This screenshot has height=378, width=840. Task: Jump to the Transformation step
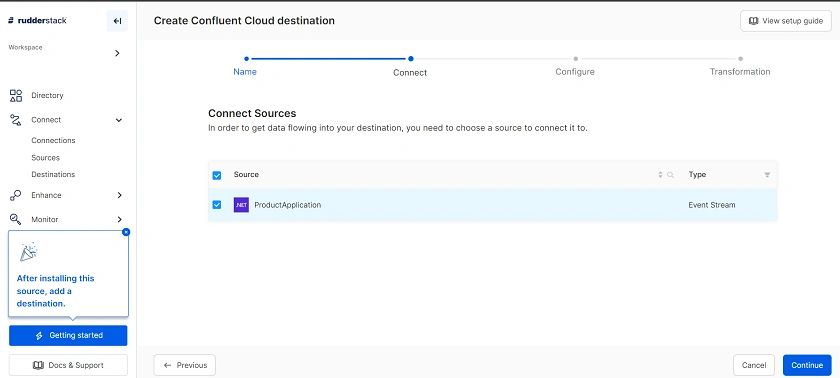click(x=740, y=72)
